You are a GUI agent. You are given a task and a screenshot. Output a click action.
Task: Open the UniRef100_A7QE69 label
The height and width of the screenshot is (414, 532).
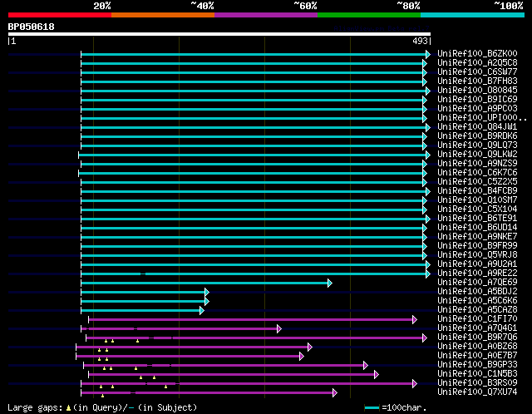[477, 283]
